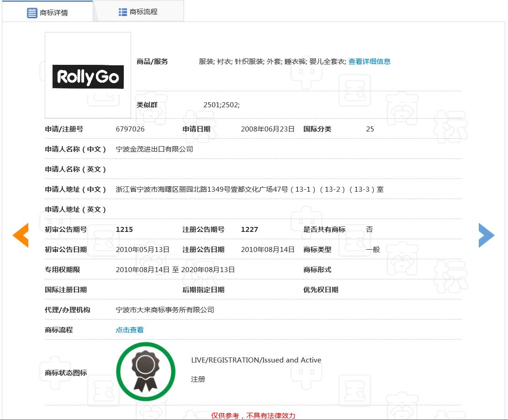Viewport: 508px width, 420px height.
Task: Go to previous trademark with orange arrow
Action: coord(21,235)
